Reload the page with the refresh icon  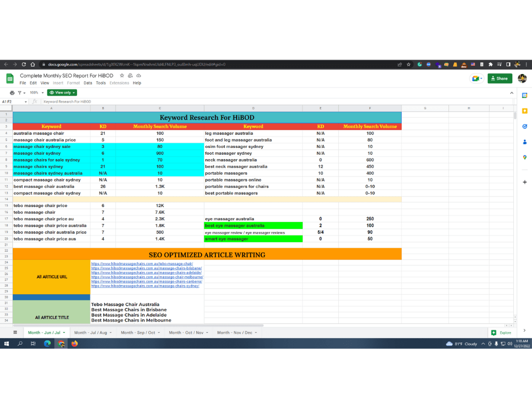coord(24,64)
